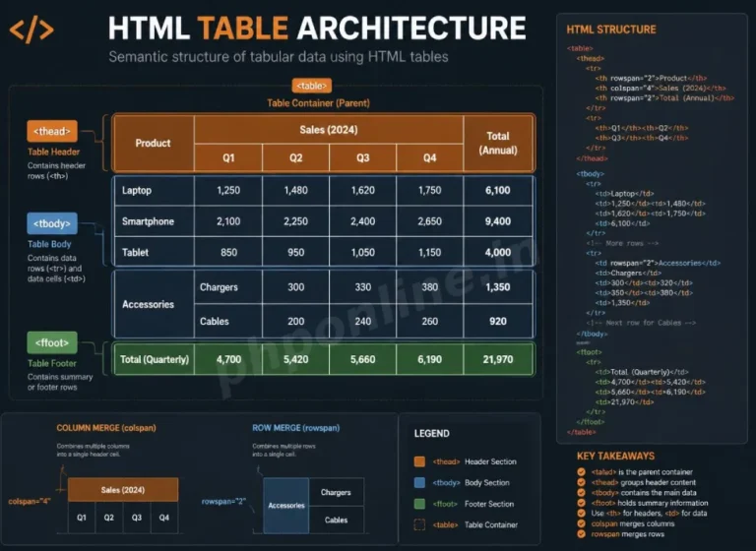
Task: Click the "KEY TAKEAWAYS" heading
Action: [615, 456]
